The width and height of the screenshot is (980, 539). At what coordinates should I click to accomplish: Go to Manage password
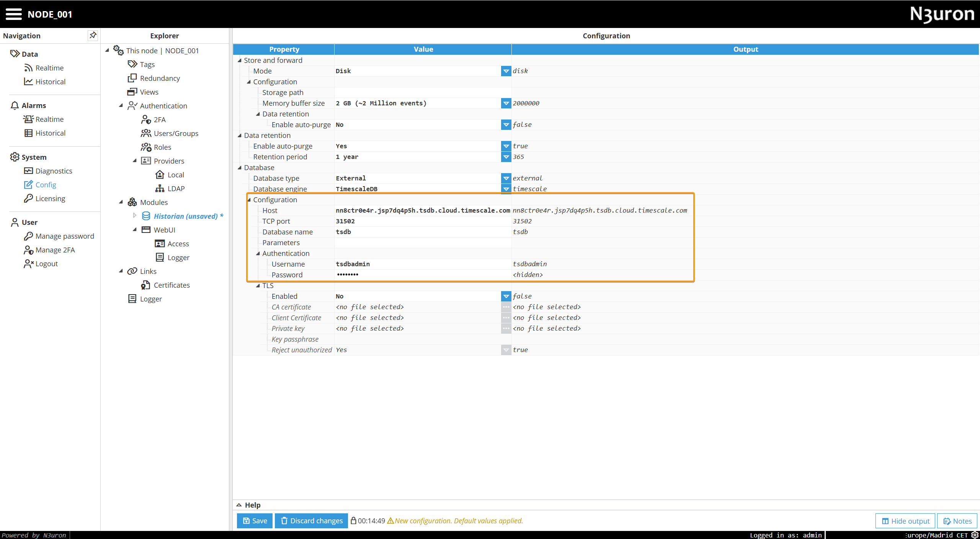click(64, 236)
